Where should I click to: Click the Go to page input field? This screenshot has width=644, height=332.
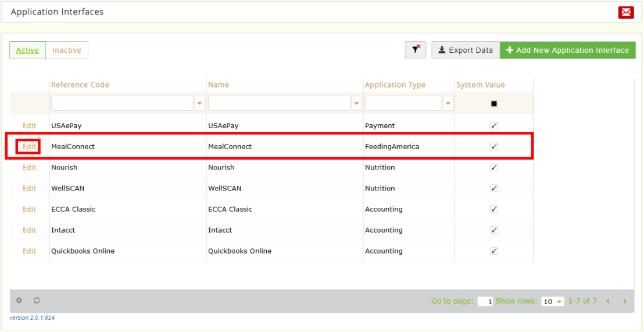[x=485, y=301]
